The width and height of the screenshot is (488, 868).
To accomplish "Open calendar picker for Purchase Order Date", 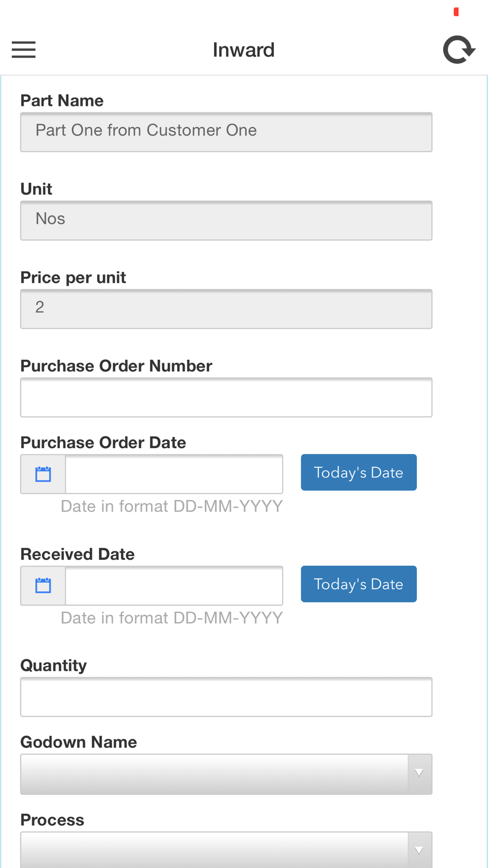I will tap(43, 474).
